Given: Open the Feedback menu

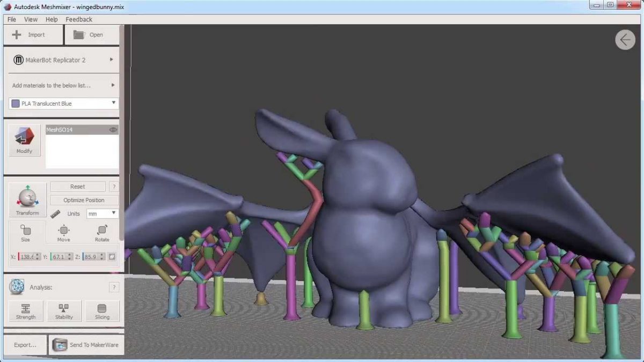Looking at the screenshot, I should [78, 19].
